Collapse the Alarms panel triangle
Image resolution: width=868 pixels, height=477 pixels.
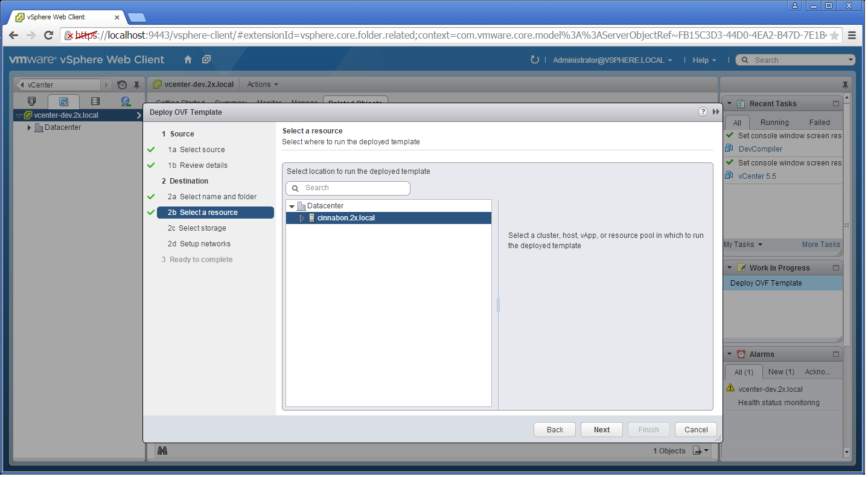pyautogui.click(x=729, y=354)
